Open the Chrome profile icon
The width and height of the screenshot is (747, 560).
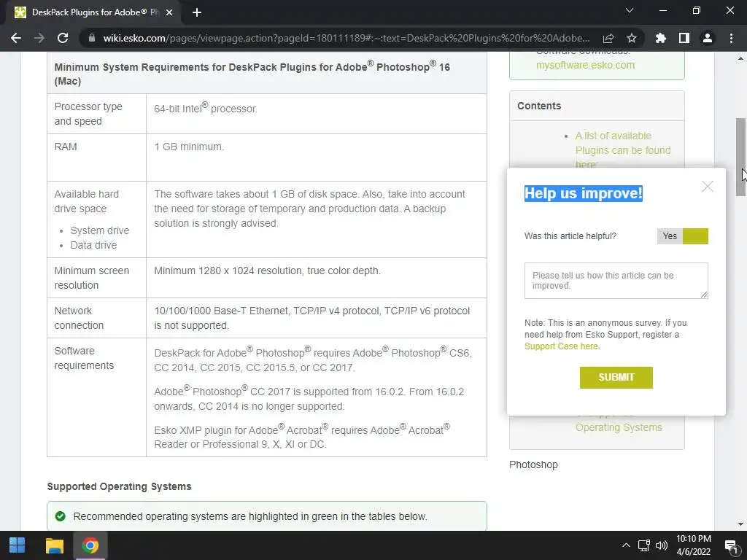(x=708, y=38)
